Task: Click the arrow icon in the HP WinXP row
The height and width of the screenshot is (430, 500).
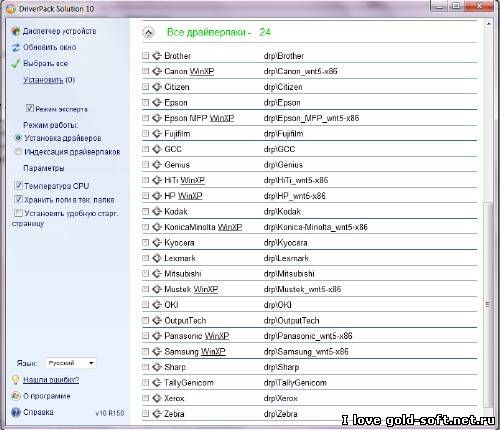Action: click(157, 196)
